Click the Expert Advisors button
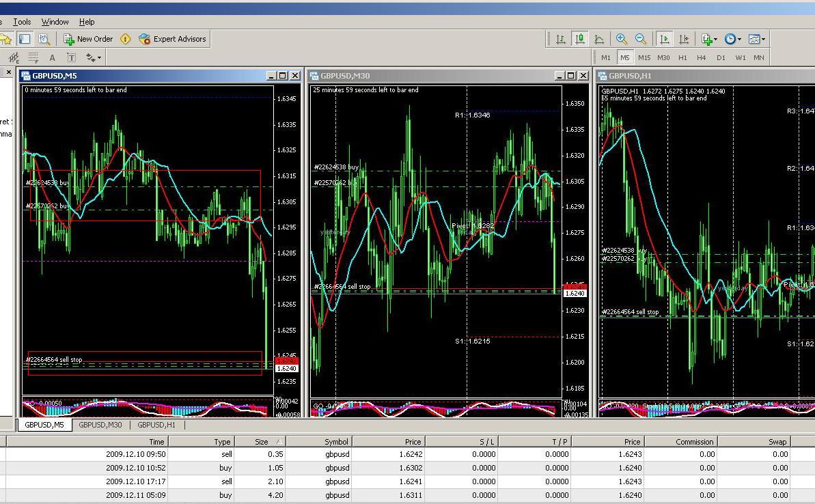This screenshot has width=815, height=504. pyautogui.click(x=172, y=39)
